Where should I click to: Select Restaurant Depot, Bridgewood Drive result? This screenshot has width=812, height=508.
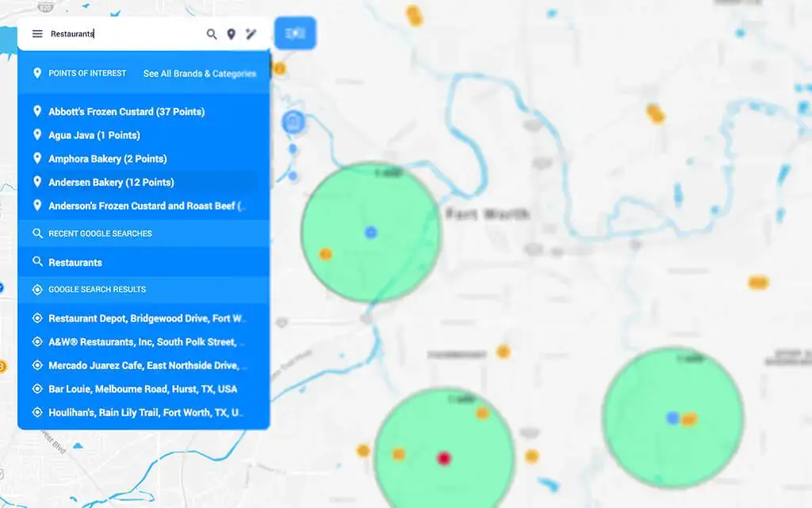(144, 318)
